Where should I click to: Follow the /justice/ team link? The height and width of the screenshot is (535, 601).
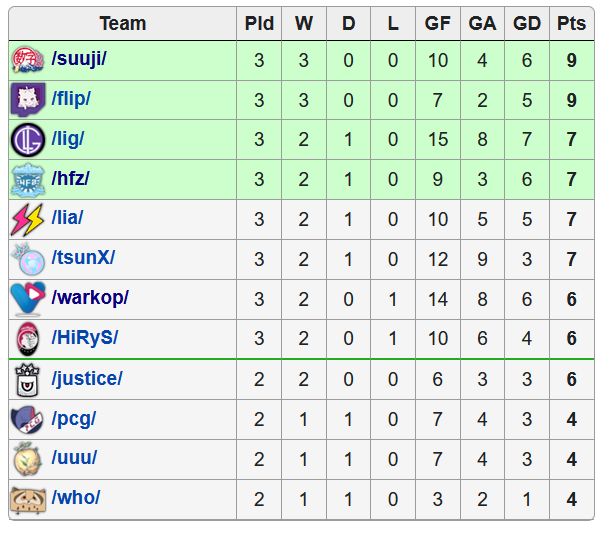pos(87,378)
